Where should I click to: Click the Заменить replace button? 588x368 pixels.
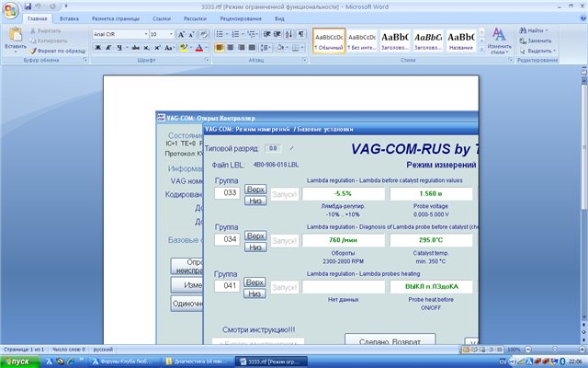pyautogui.click(x=536, y=40)
